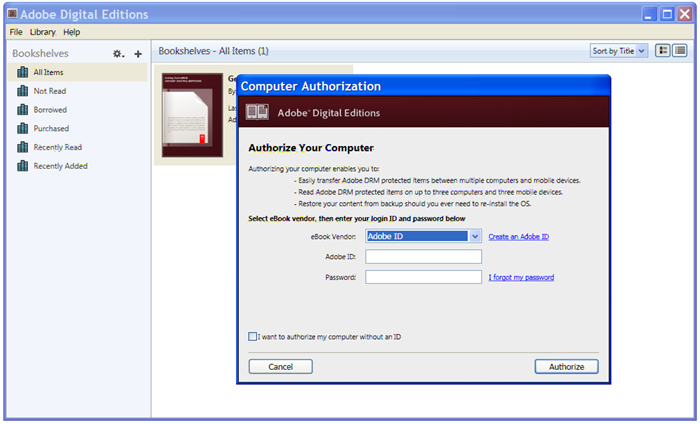Click the Password input field
Screen dimensions: 700x424
[x=423, y=277]
